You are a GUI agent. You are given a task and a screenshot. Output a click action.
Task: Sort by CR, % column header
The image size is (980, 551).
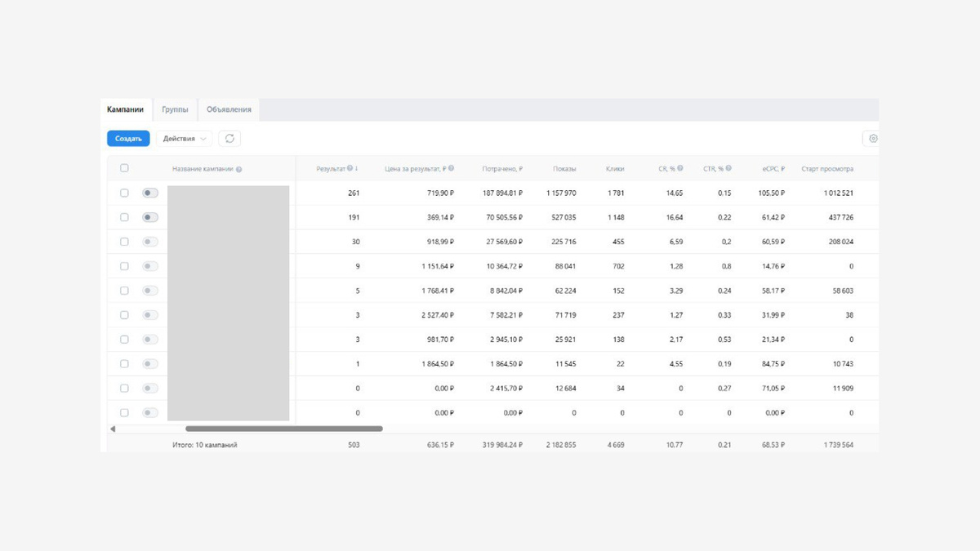pyautogui.click(x=666, y=169)
